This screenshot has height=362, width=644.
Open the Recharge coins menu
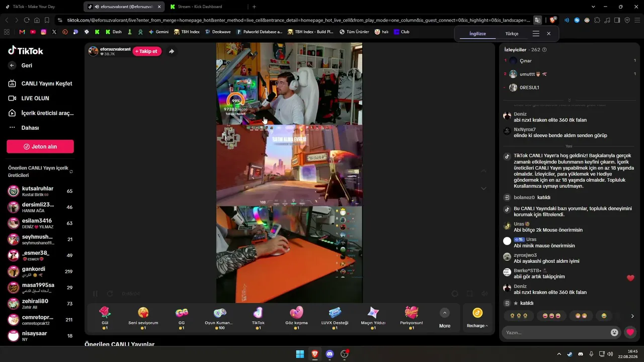(x=477, y=318)
